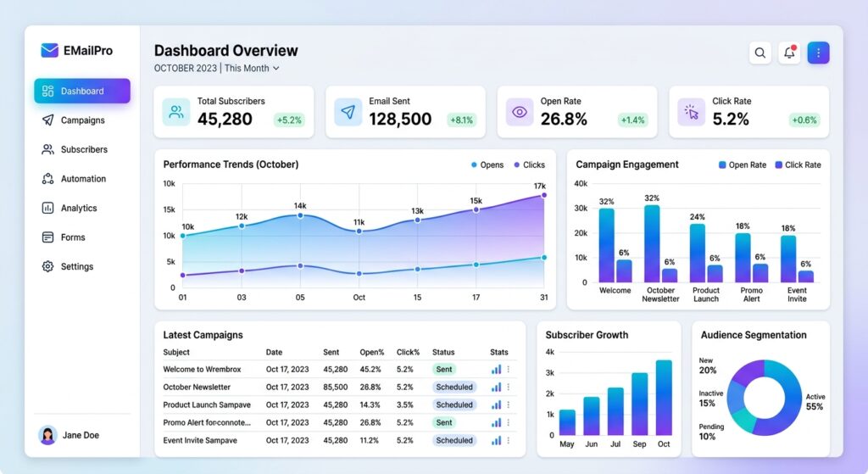Click the Sent badge for Promo Alert

444,422
